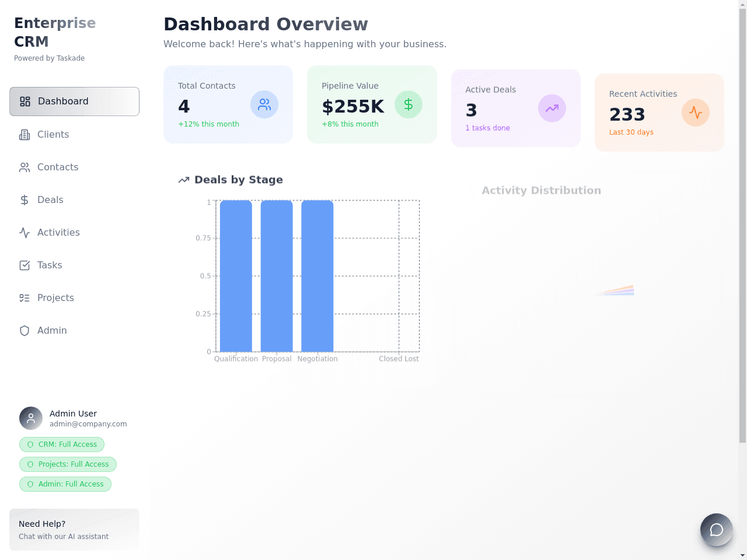Click the Active Deals count 3
The height and width of the screenshot is (560, 747).
[x=471, y=111]
